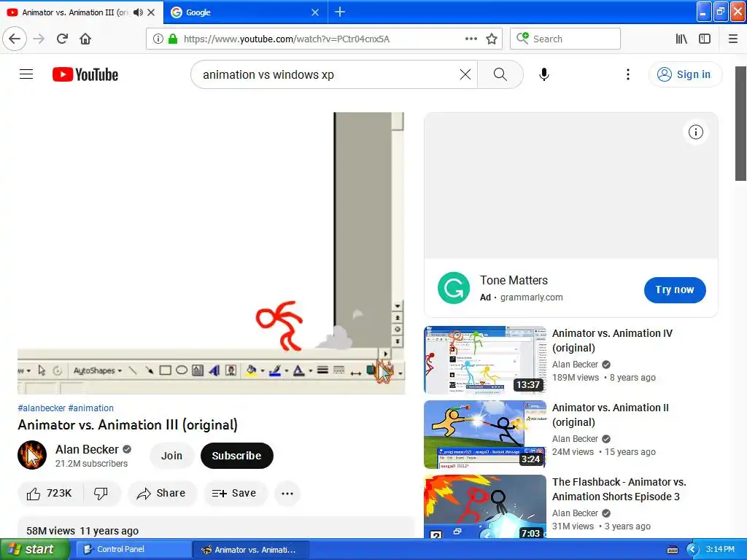Click the Firefox Search box
The image size is (747, 560).
[565, 39]
